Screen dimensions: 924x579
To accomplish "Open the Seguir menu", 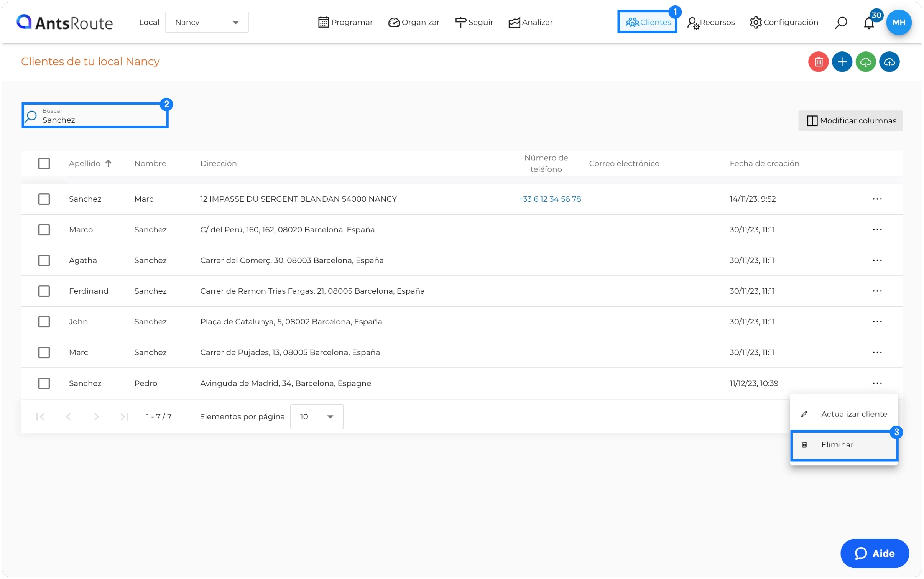I will (x=474, y=22).
